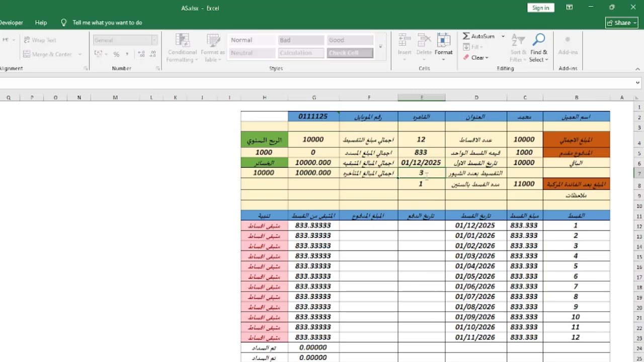Image resolution: width=644 pixels, height=362 pixels.
Task: Select date cell 01/11/2026
Action: click(476, 337)
